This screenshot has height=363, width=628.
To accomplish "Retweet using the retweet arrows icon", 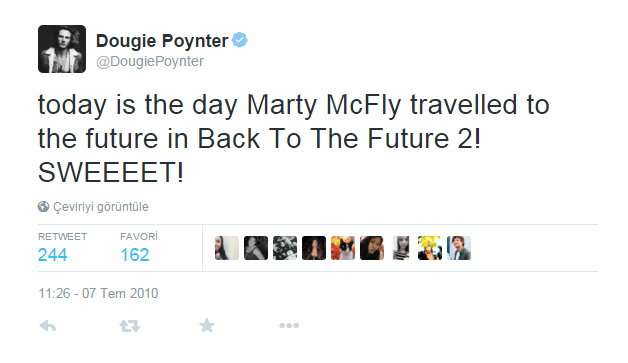I will pyautogui.click(x=129, y=326).
